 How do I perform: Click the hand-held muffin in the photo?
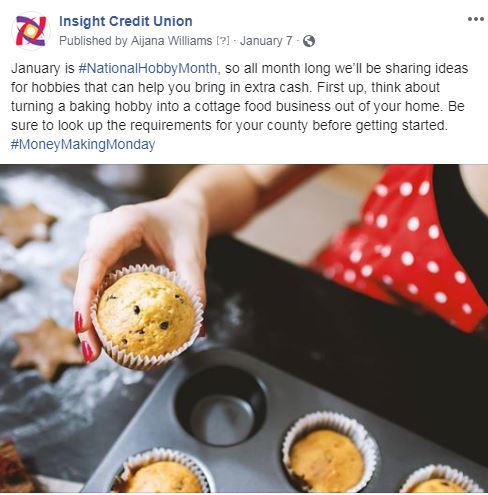point(147,317)
